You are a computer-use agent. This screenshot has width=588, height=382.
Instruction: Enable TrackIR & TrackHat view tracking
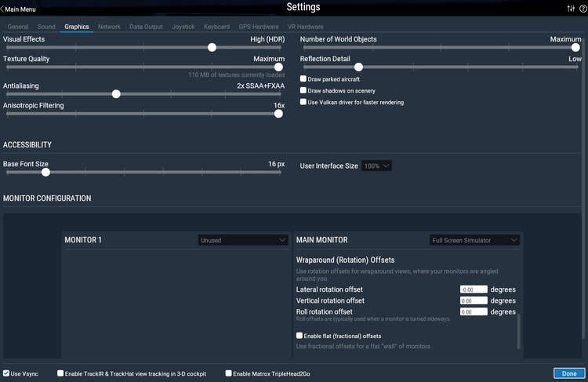tap(61, 373)
